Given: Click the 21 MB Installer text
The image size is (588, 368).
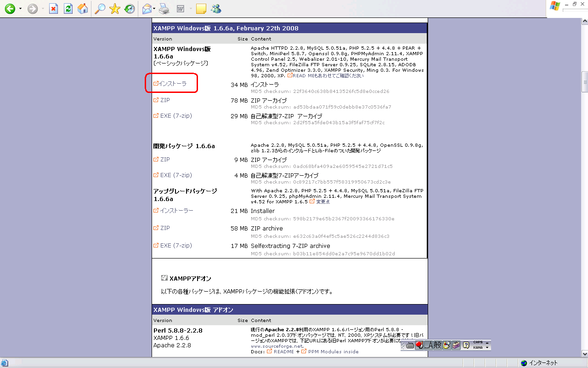Looking at the screenshot, I should (263, 211).
